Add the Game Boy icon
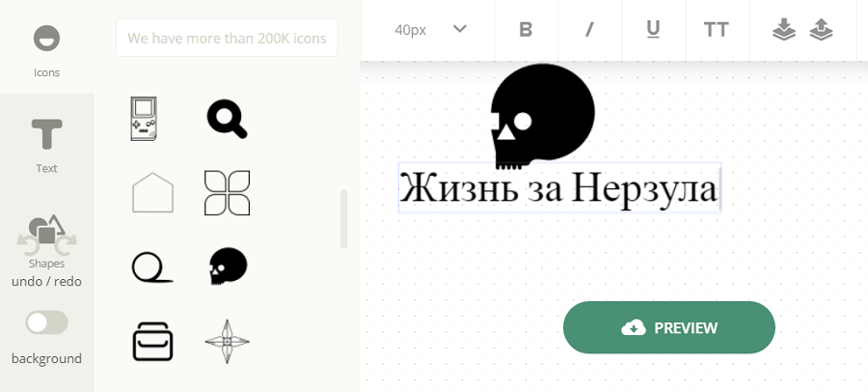The width and height of the screenshot is (868, 392). coord(144,119)
